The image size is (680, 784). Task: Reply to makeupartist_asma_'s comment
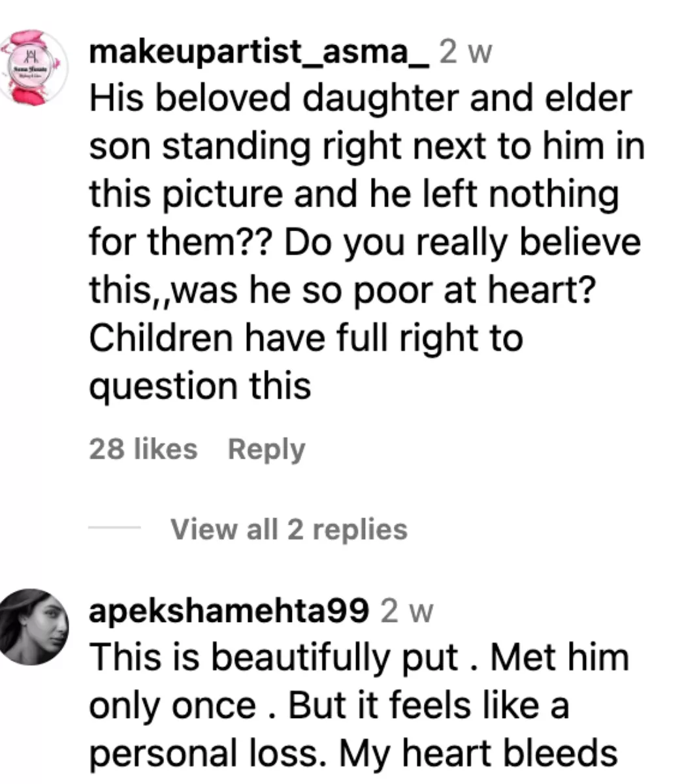[x=267, y=449]
